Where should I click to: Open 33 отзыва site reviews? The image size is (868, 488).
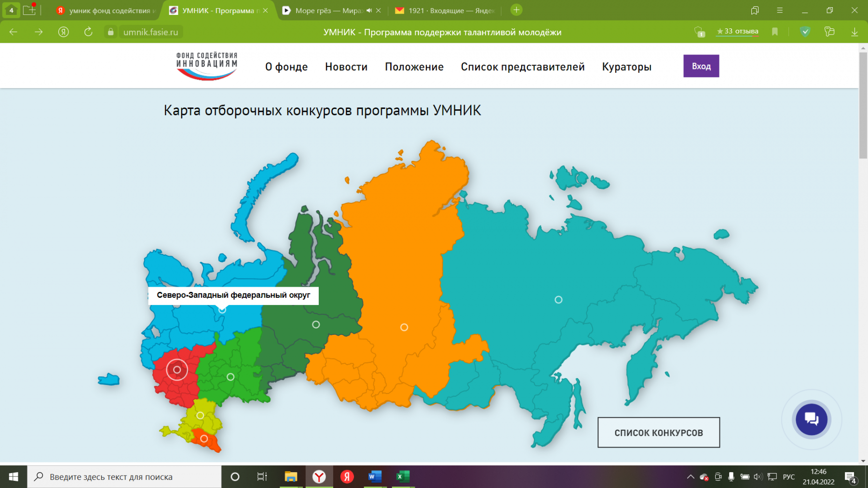click(737, 31)
